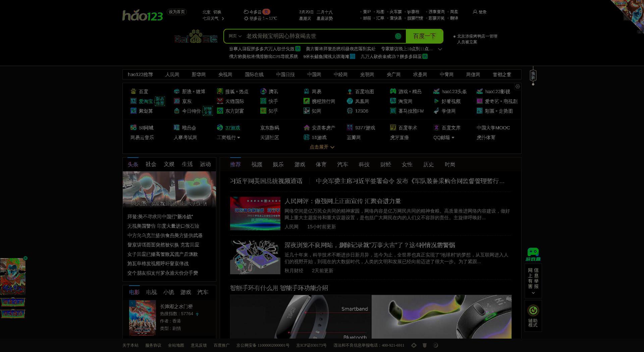Viewport: 644px width, 352px height.
Task: Open 安居客房产 icon link
Action: (307, 127)
